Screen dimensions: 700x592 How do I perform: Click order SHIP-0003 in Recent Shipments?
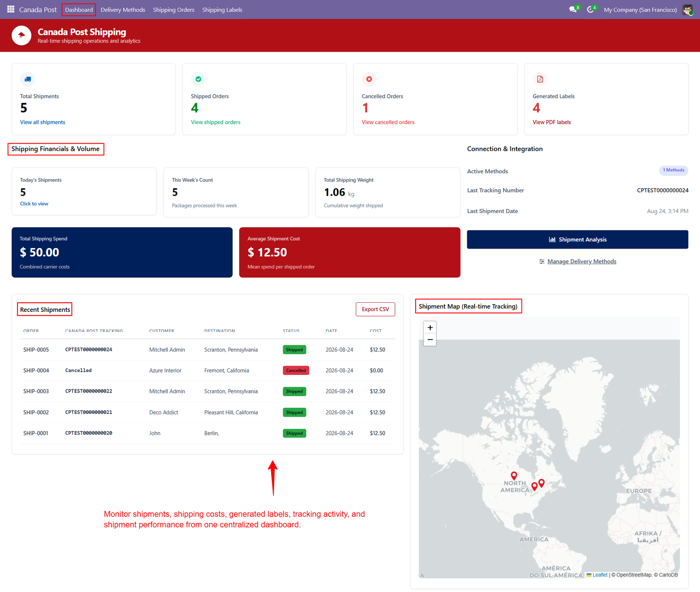(x=36, y=391)
